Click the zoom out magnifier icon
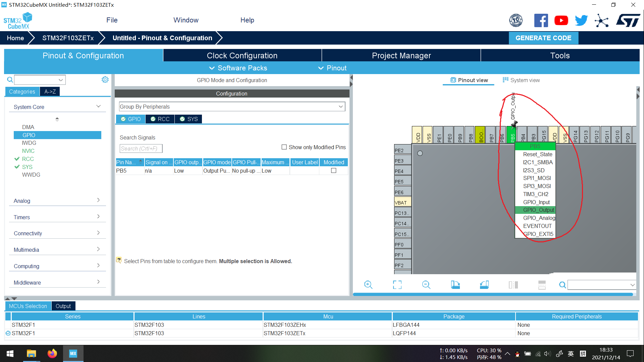Viewport: 644px width, 362px height. [426, 285]
